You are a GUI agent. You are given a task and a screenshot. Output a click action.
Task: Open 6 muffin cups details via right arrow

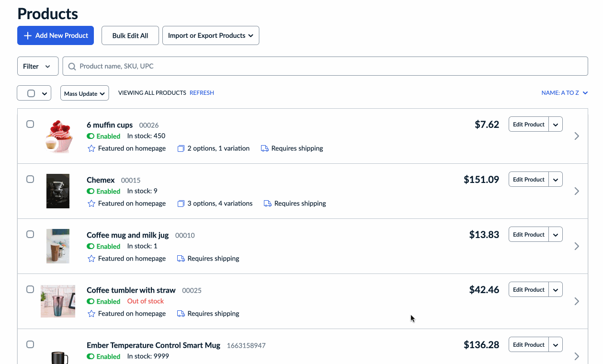577,136
